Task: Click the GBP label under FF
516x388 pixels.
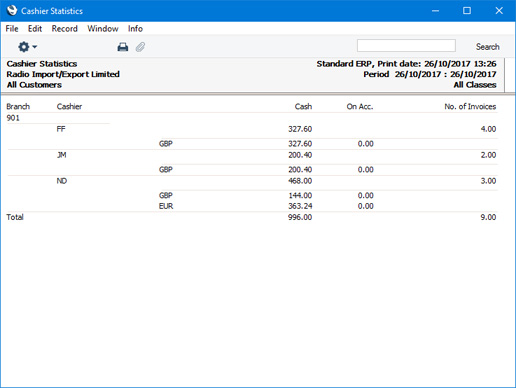Action: click(x=166, y=144)
